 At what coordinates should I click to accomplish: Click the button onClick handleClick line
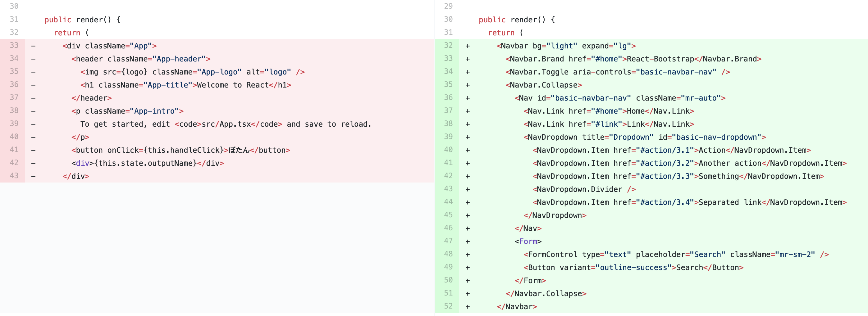pyautogui.click(x=180, y=151)
